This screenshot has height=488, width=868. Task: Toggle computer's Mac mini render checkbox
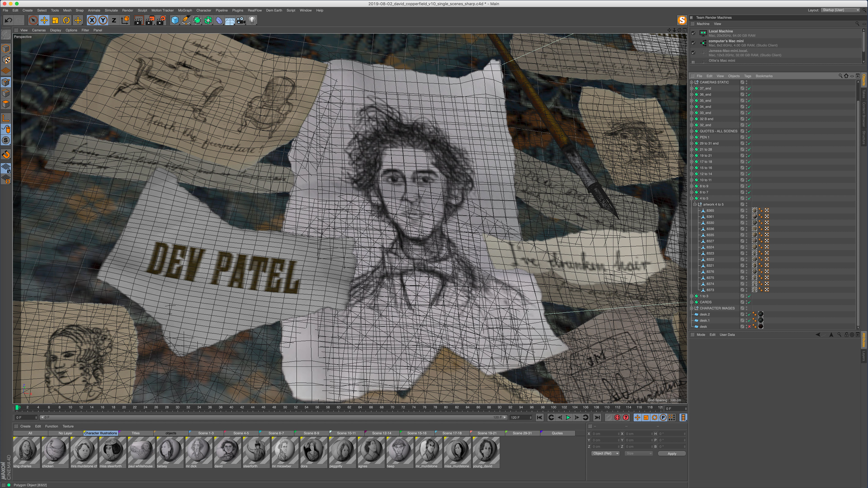click(693, 43)
